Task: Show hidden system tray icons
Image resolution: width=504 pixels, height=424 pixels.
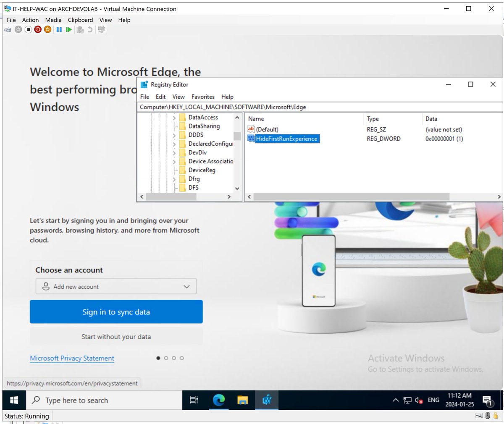Action: click(x=395, y=400)
